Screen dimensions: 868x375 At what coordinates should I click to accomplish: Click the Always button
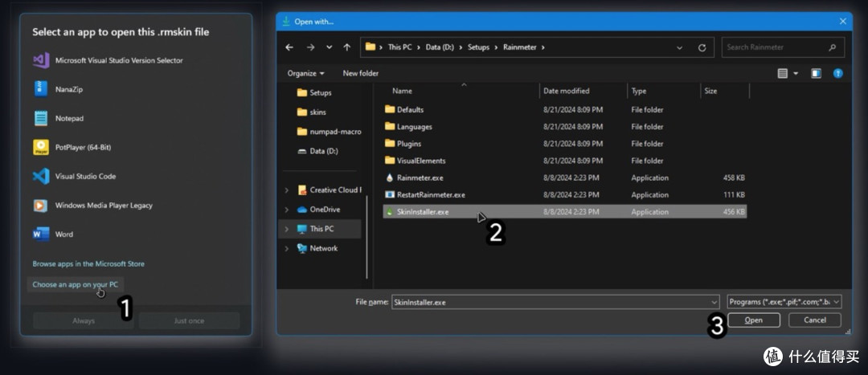tap(83, 320)
